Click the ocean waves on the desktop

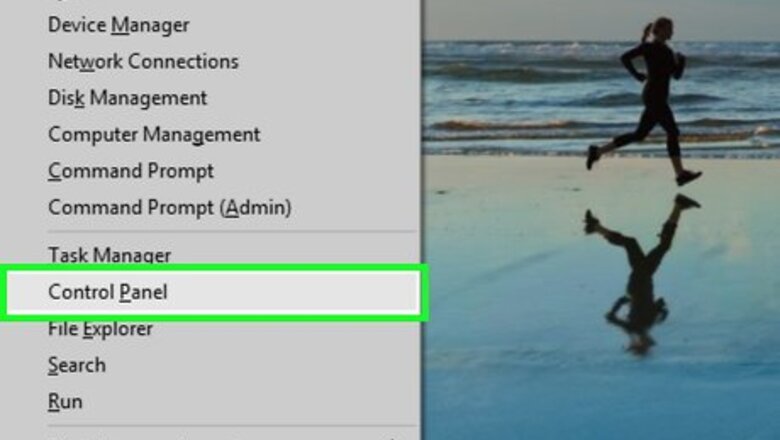click(x=522, y=99)
